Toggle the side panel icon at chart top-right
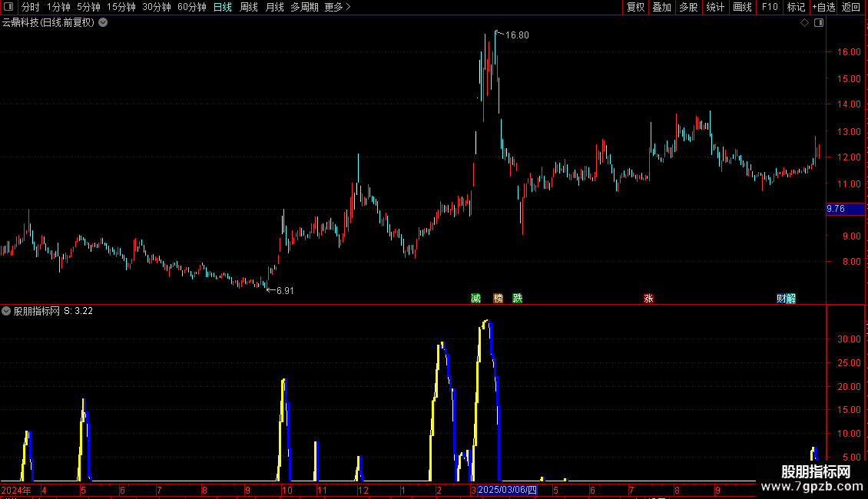868x499 pixels. [x=819, y=23]
